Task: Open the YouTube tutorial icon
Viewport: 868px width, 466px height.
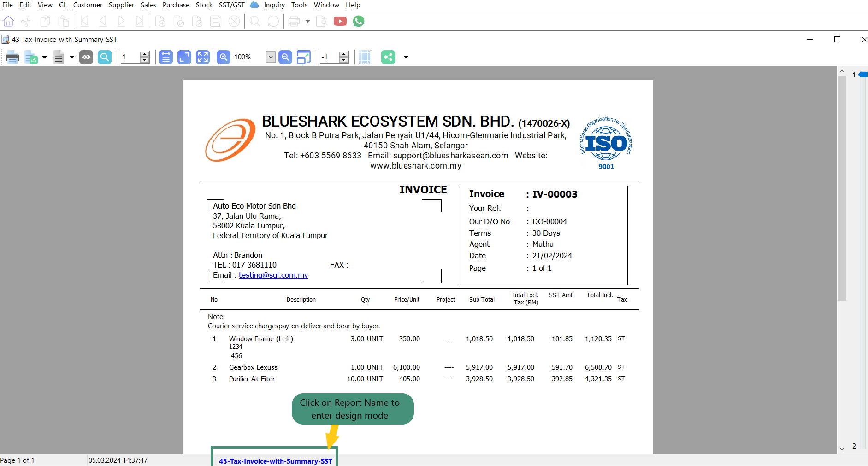Action: (x=340, y=21)
